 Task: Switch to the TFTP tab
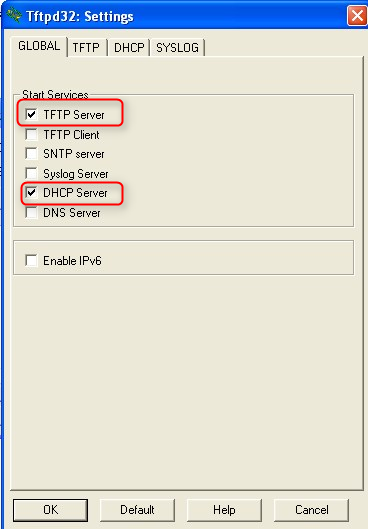[x=86, y=48]
